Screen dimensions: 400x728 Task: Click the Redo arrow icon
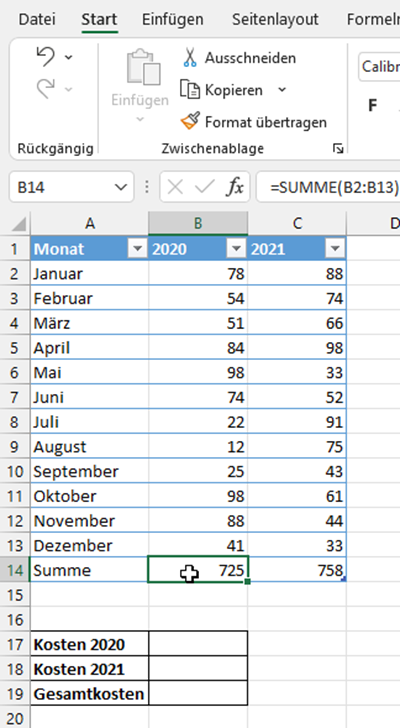click(45, 88)
